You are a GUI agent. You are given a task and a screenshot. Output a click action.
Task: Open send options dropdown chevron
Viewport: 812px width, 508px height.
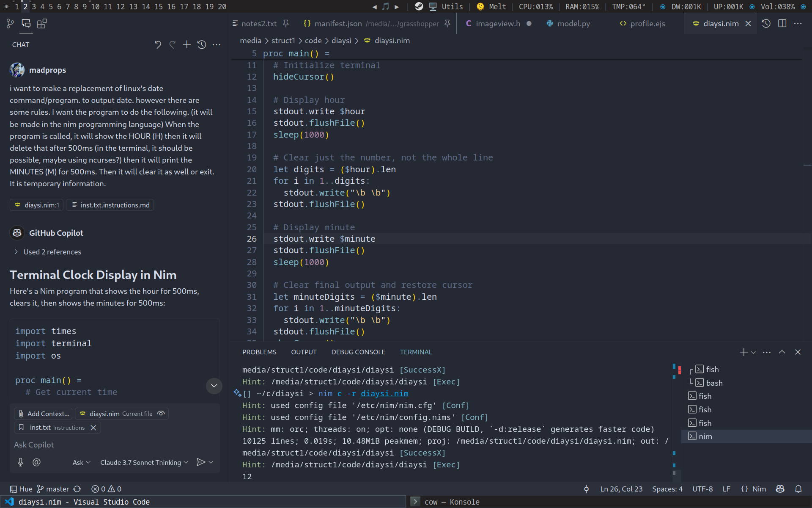click(x=211, y=462)
